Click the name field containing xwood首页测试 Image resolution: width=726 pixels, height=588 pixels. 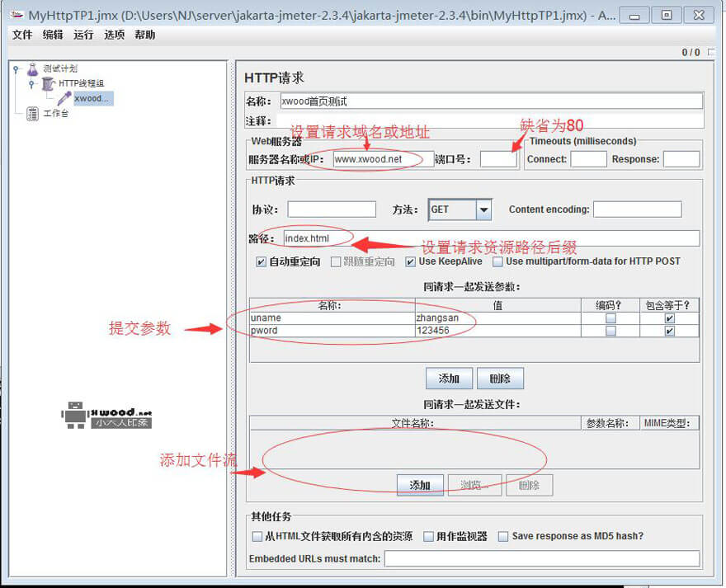491,101
